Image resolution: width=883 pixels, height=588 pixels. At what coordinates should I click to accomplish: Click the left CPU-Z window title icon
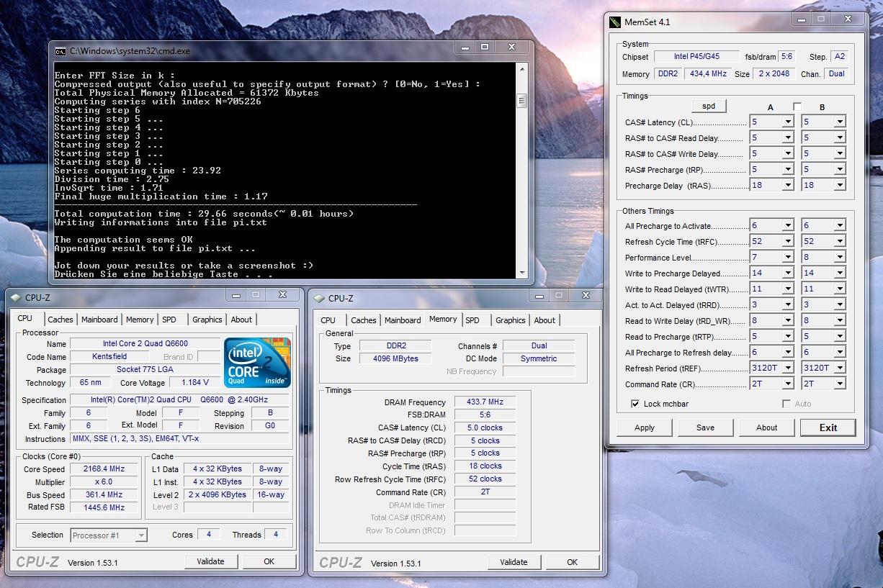[x=15, y=298]
